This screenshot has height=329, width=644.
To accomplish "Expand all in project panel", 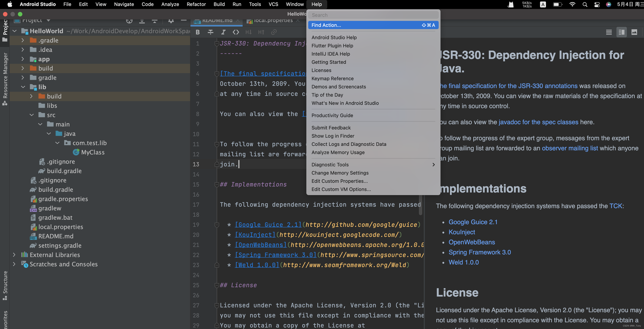I will point(142,21).
